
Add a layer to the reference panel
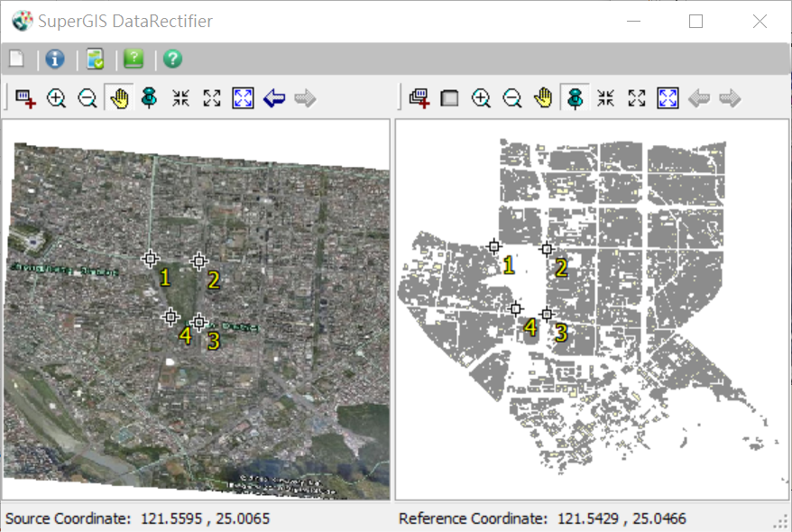pyautogui.click(x=419, y=98)
